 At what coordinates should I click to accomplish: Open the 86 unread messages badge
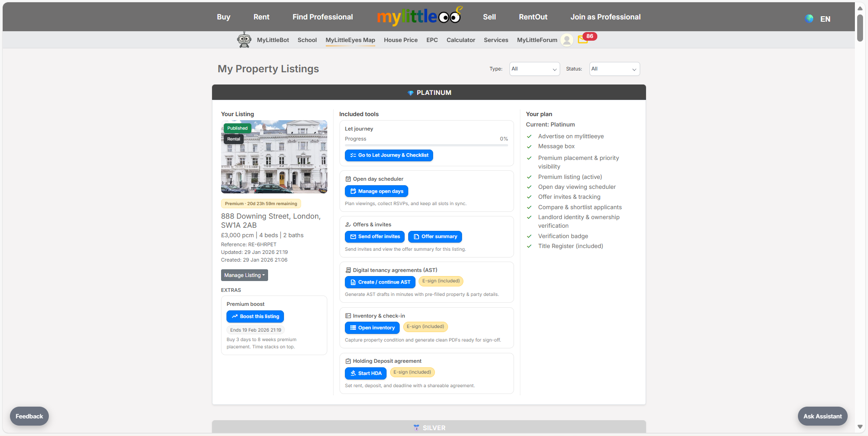[x=590, y=36]
